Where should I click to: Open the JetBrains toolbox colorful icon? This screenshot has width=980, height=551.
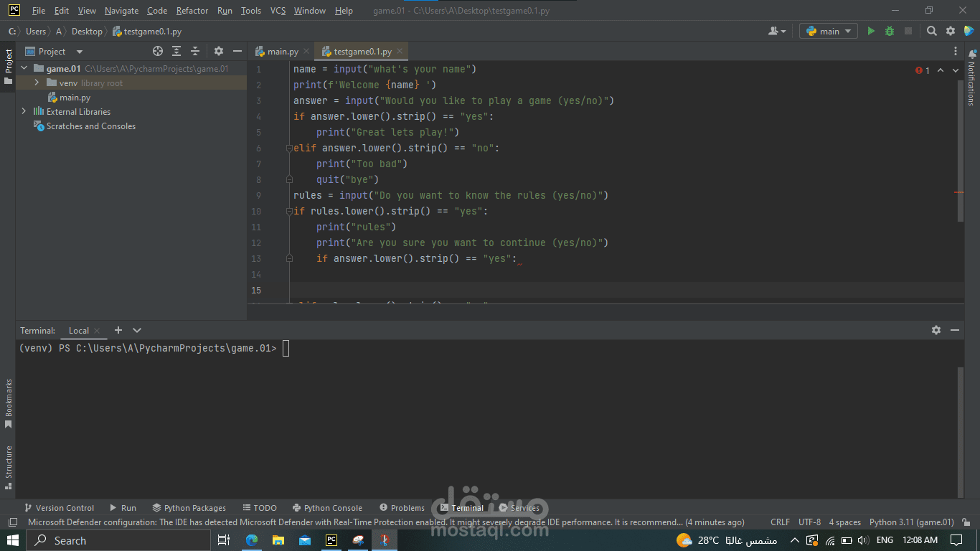coord(969,31)
